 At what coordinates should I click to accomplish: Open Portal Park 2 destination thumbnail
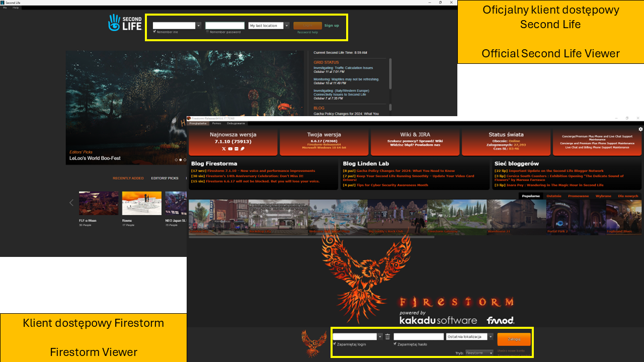coord(576,217)
